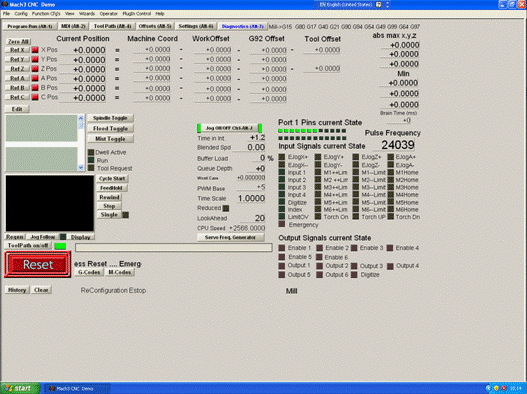The height and width of the screenshot is (394, 527).
Task: Toggle ToolPath on/off button
Action: pyautogui.click(x=28, y=245)
